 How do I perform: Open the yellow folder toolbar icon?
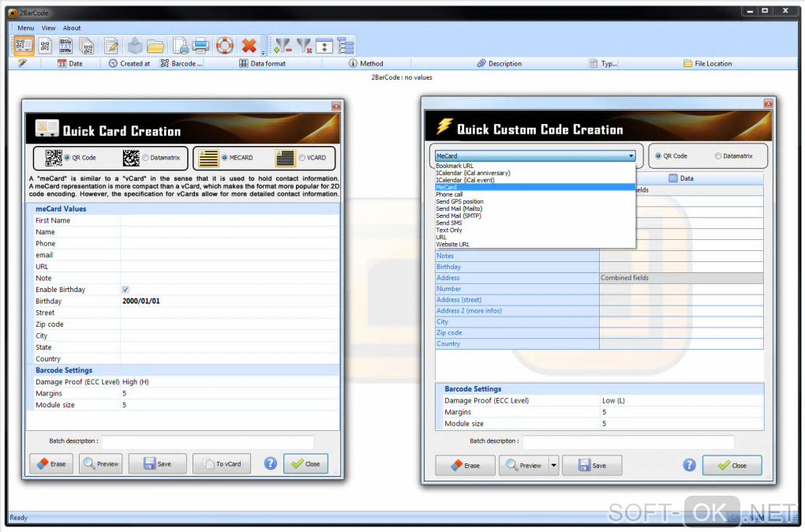point(155,47)
